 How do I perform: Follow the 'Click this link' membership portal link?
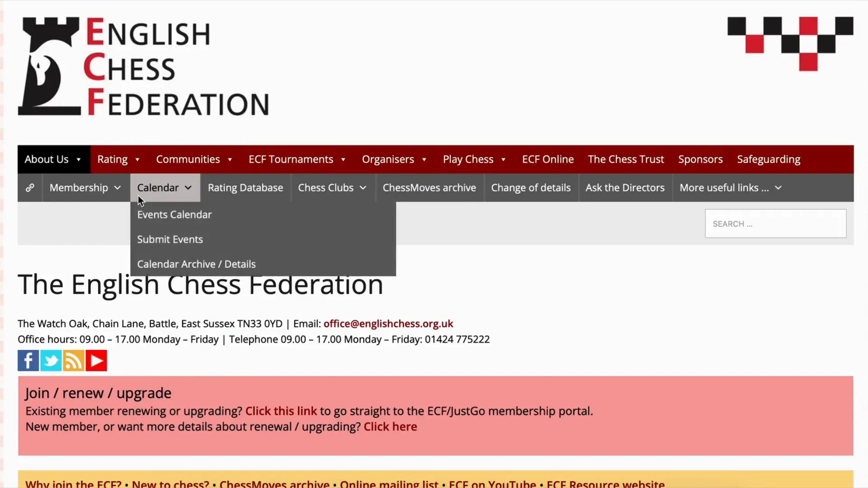pyautogui.click(x=281, y=411)
